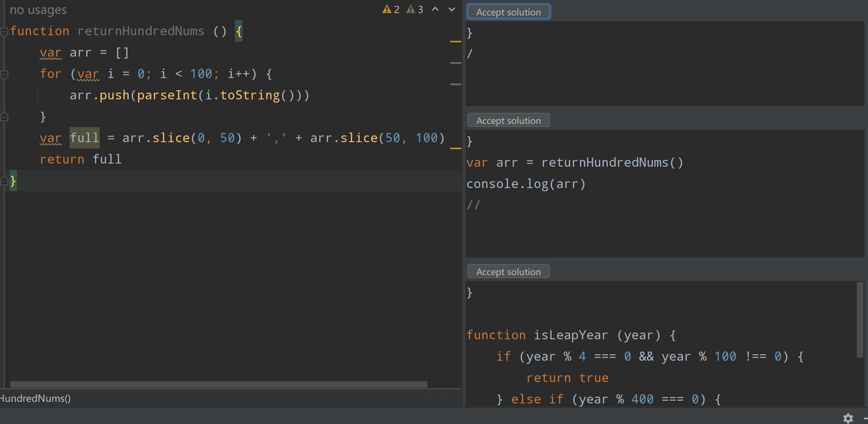This screenshot has width=868, height=424.
Task: Click error stripe mark beside the slice line
Action: 456,148
